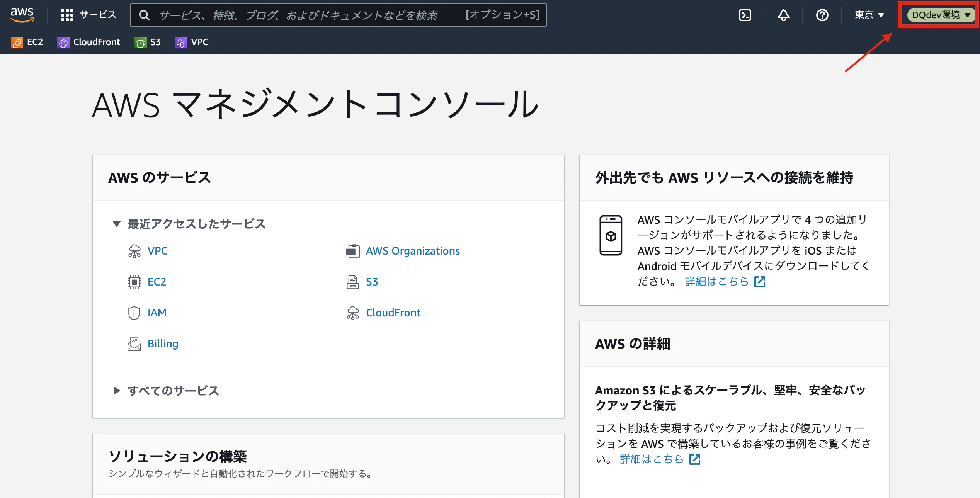Click the AWS logo home icon
Image resolution: width=980 pixels, height=498 pixels.
[x=22, y=15]
